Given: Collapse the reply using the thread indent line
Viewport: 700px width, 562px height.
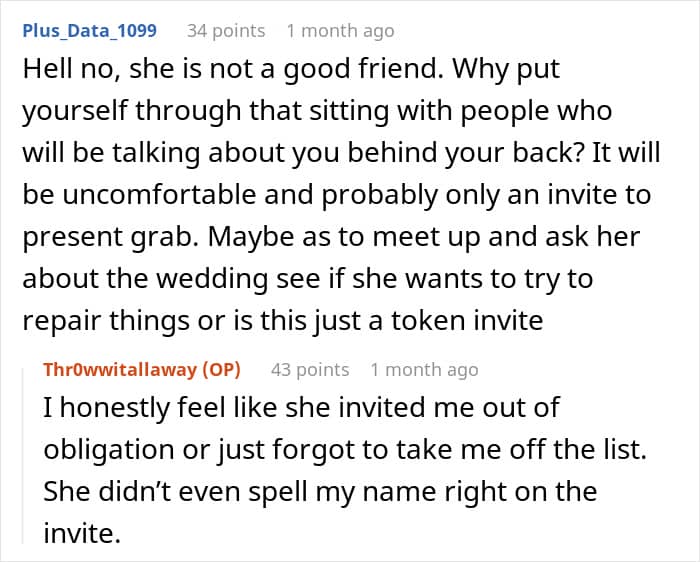Looking at the screenshot, I should [x=23, y=455].
